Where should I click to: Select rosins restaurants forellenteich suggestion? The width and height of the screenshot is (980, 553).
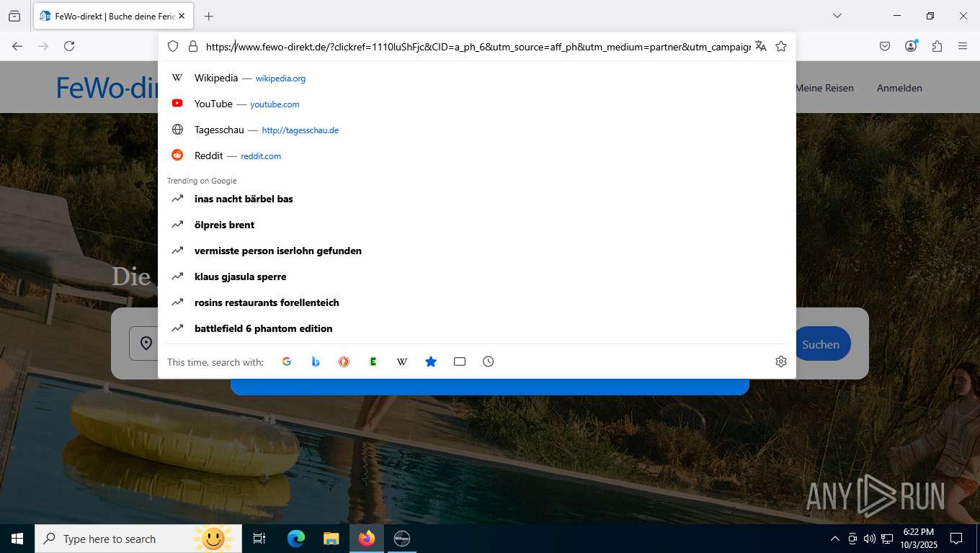pyautogui.click(x=477, y=302)
